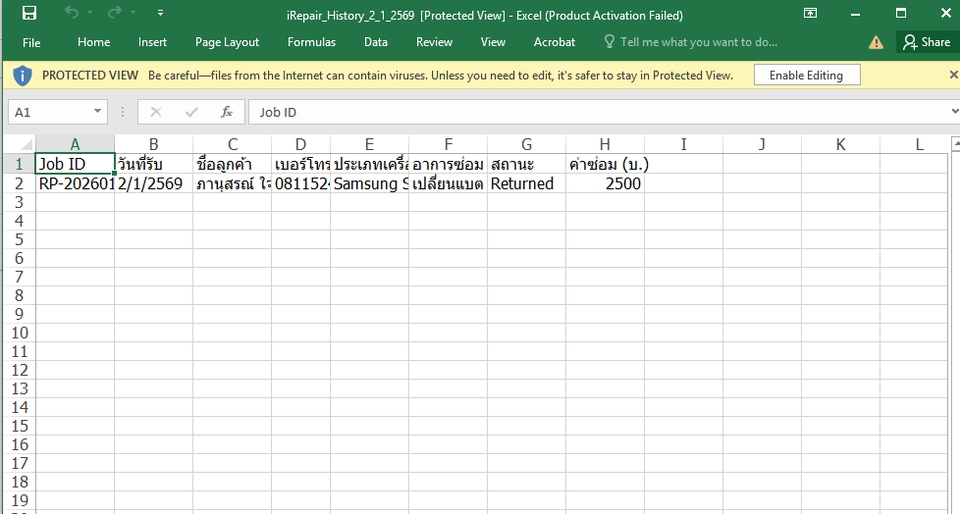Open the File menu
The image size is (960, 514).
(x=31, y=42)
